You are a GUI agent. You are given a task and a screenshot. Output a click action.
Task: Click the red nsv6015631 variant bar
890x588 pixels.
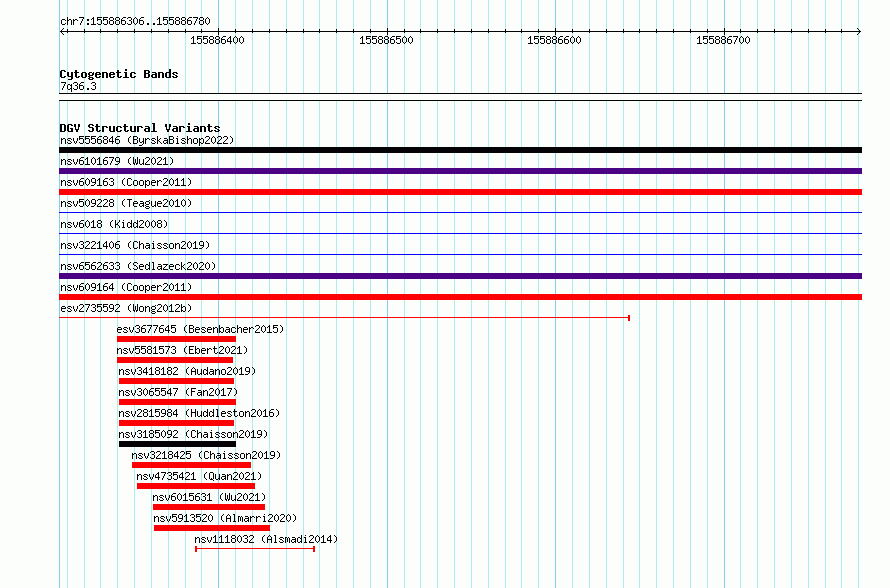click(x=209, y=507)
